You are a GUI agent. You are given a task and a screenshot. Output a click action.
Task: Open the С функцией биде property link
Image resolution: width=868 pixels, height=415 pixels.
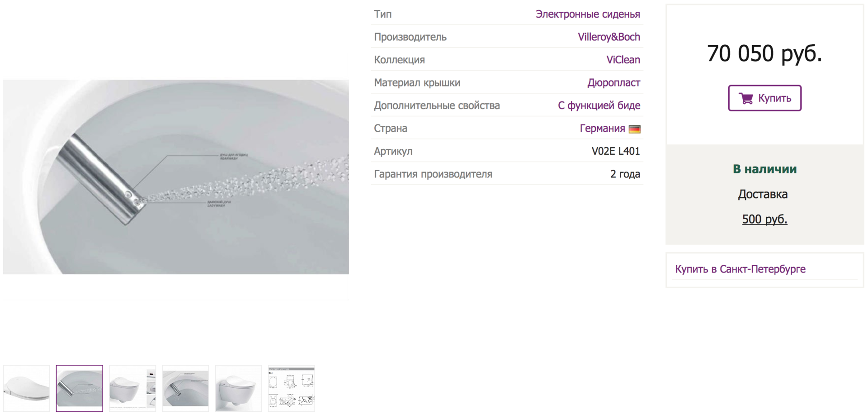[x=599, y=105]
